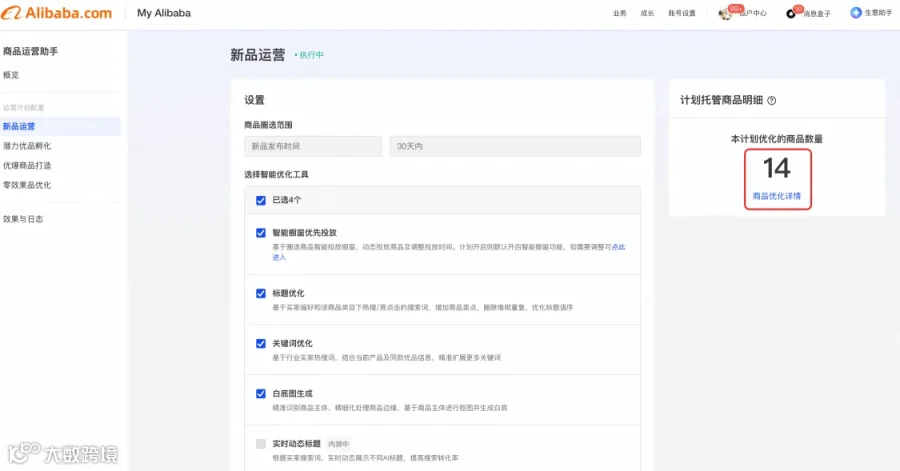Uncheck the 标题优化 checkbox
Screen dimensions: 900x471
[x=261, y=293]
